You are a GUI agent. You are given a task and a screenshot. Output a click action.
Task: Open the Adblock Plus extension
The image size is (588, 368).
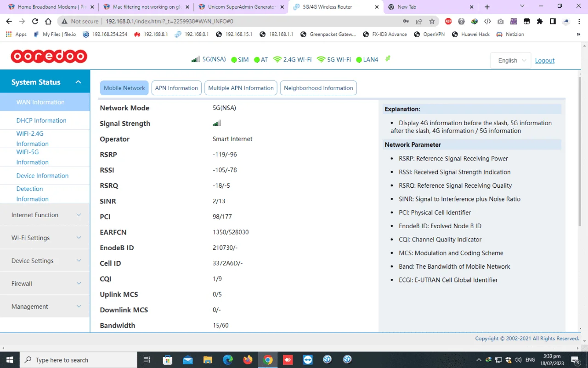[448, 21]
